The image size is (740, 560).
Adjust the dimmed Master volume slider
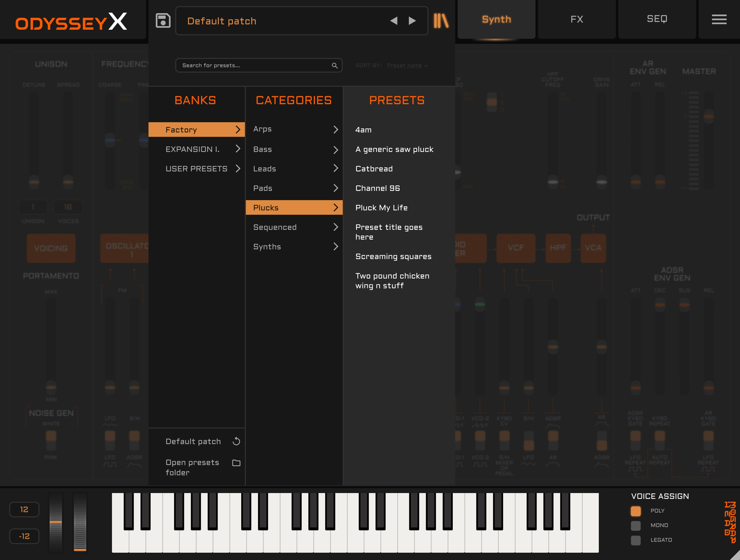click(709, 140)
